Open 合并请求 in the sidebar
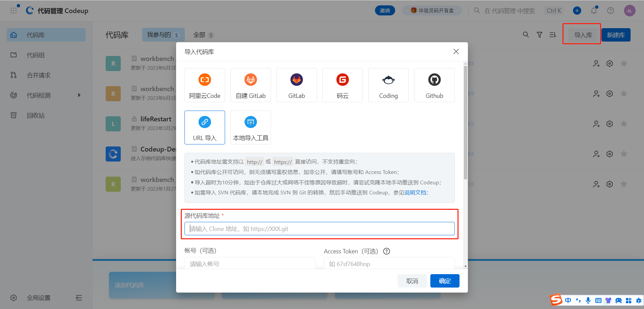The width and height of the screenshot is (644, 309). tap(46, 75)
